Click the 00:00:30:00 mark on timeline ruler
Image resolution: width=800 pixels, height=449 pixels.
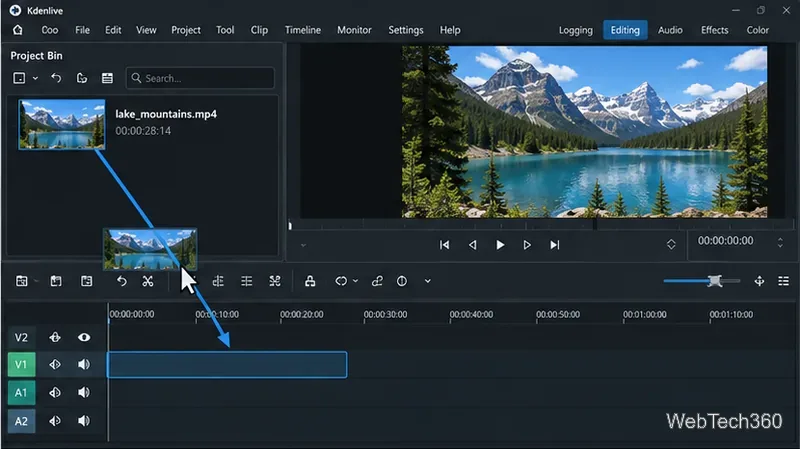[x=385, y=314]
